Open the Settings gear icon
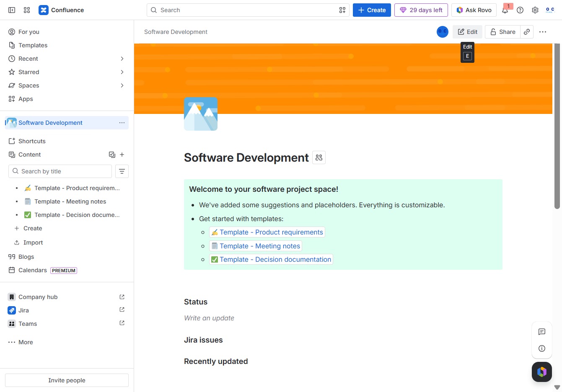Viewport: 562px width, 392px height. click(x=535, y=10)
